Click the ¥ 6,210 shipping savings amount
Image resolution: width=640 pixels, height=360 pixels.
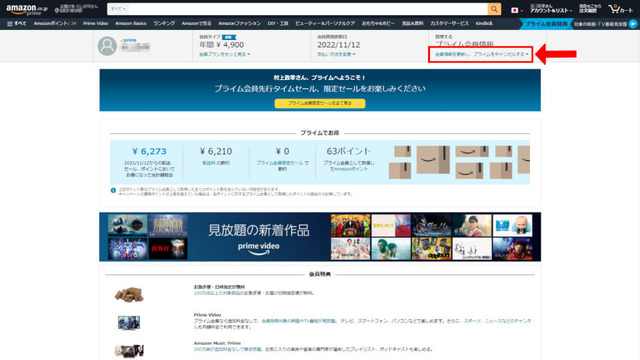point(216,151)
